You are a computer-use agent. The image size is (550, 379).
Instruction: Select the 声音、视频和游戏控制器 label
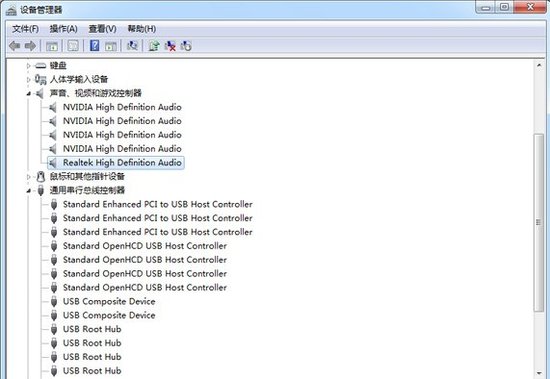[x=95, y=93]
